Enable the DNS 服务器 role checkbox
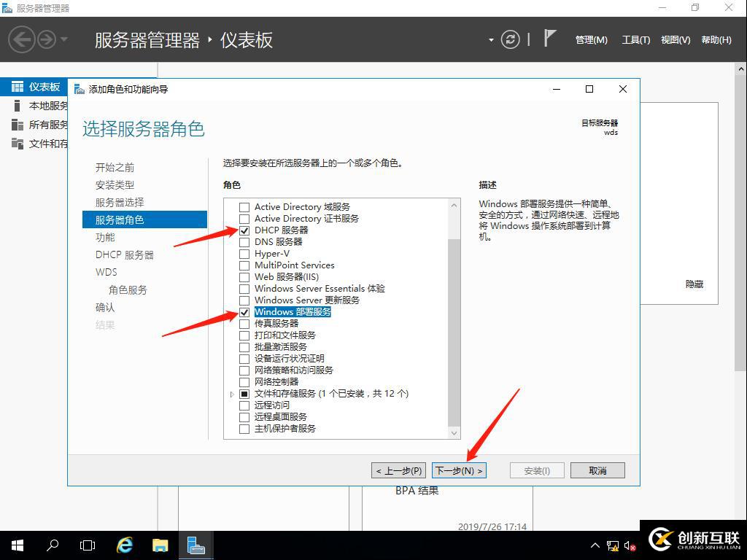Screen dimensions: 747x560 (244, 242)
